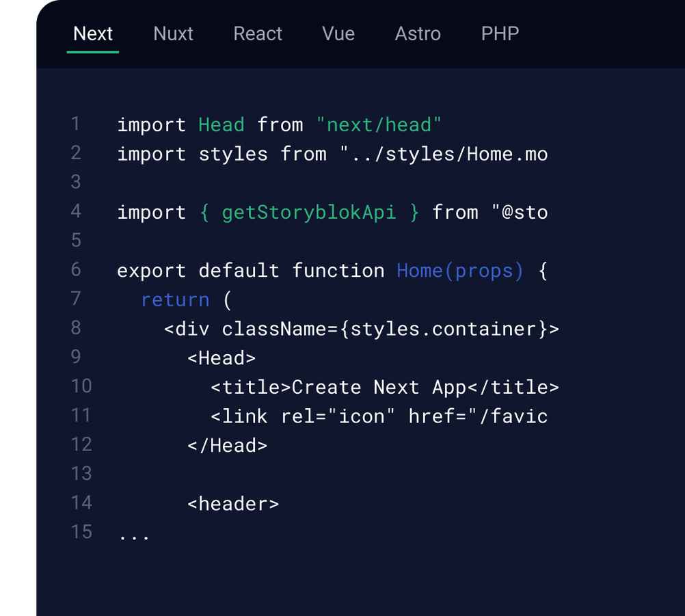Click the "next/head" string on line 1

379,125
